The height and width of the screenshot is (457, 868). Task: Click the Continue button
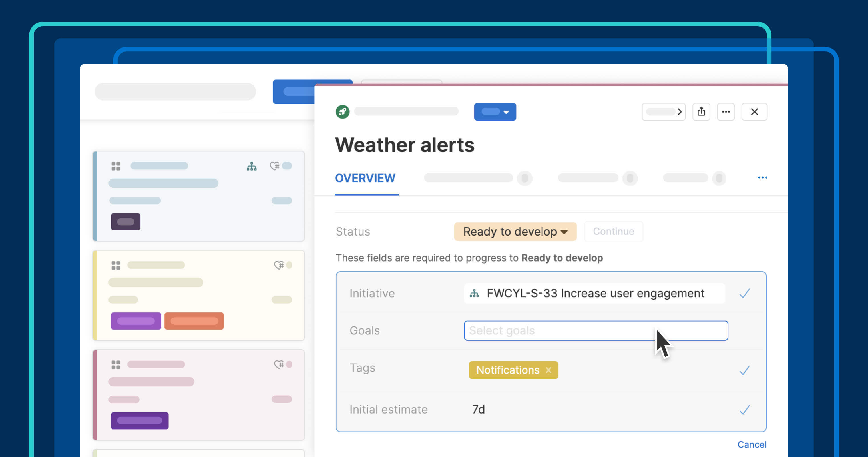coord(613,232)
